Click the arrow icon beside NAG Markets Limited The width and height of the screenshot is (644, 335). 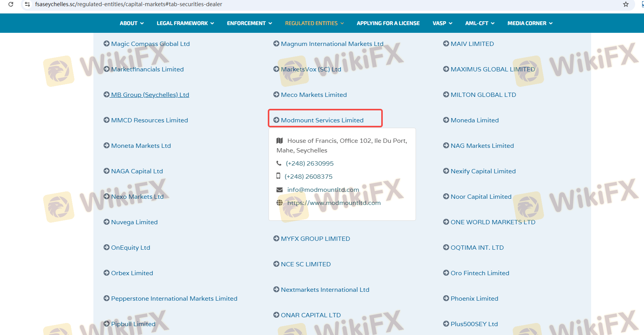[446, 146]
